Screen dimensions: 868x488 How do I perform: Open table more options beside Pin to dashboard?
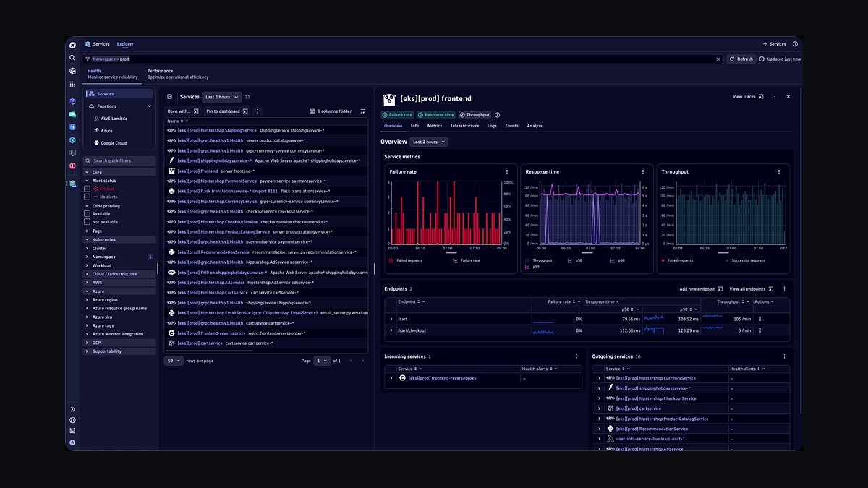click(258, 111)
